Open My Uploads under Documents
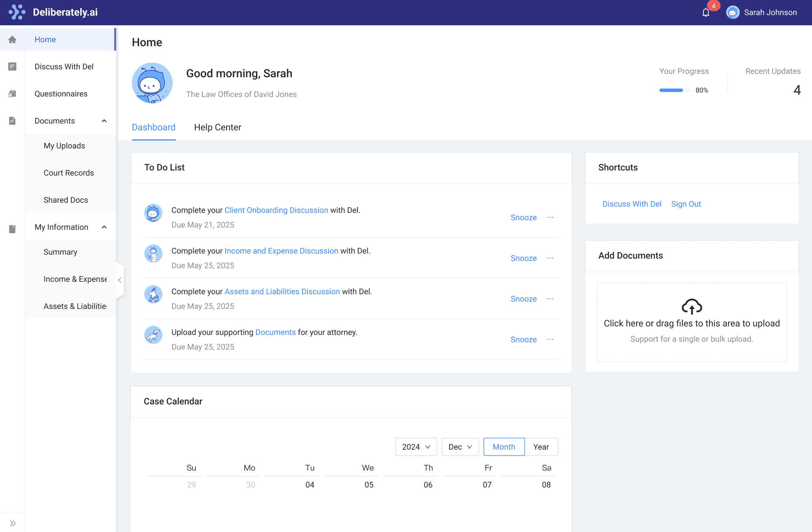 [64, 145]
